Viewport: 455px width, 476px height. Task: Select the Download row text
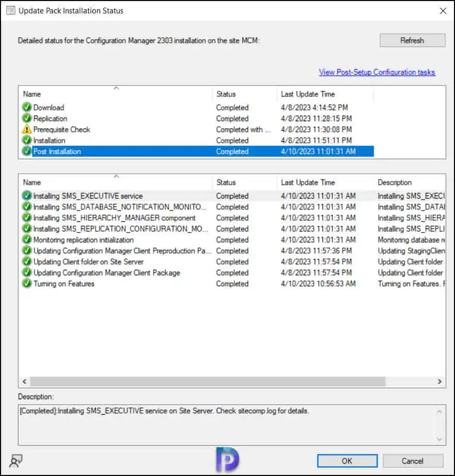point(48,107)
